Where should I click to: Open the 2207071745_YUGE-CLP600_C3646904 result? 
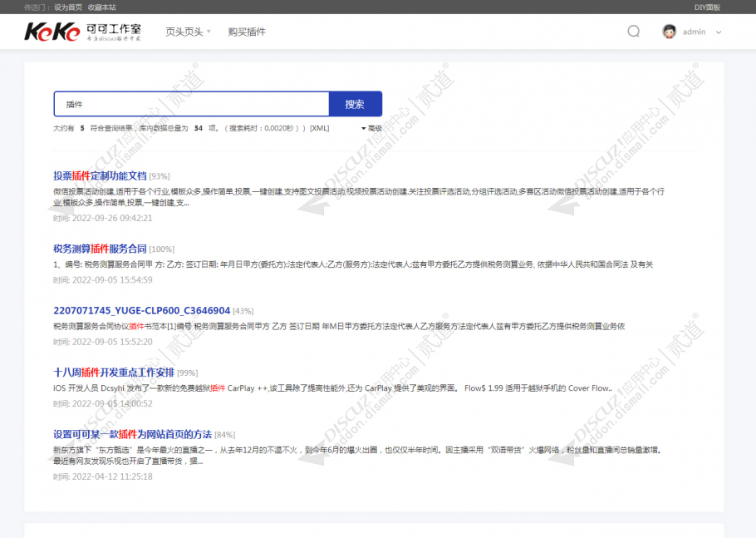coord(140,309)
